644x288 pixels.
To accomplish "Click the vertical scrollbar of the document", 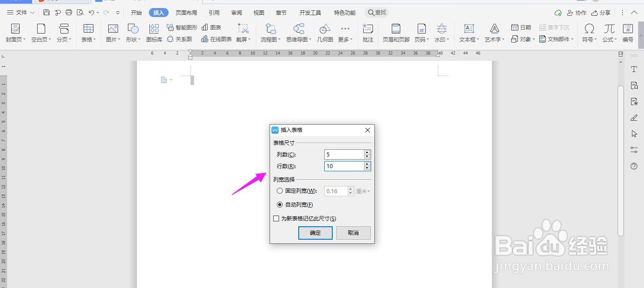I will (x=620, y=160).
